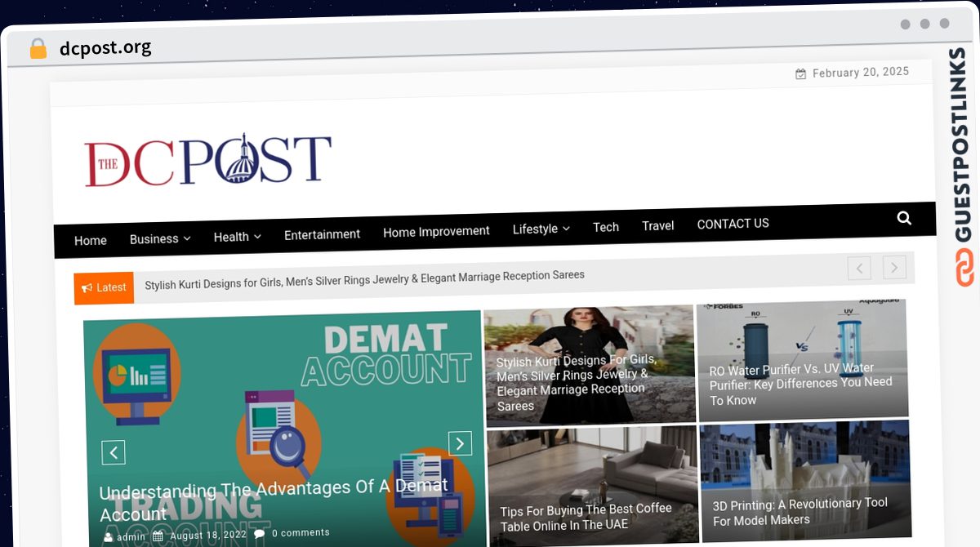Open article Understanding The Advantages Of A Demat Account
Screen dimensions: 980x547
click(x=274, y=500)
